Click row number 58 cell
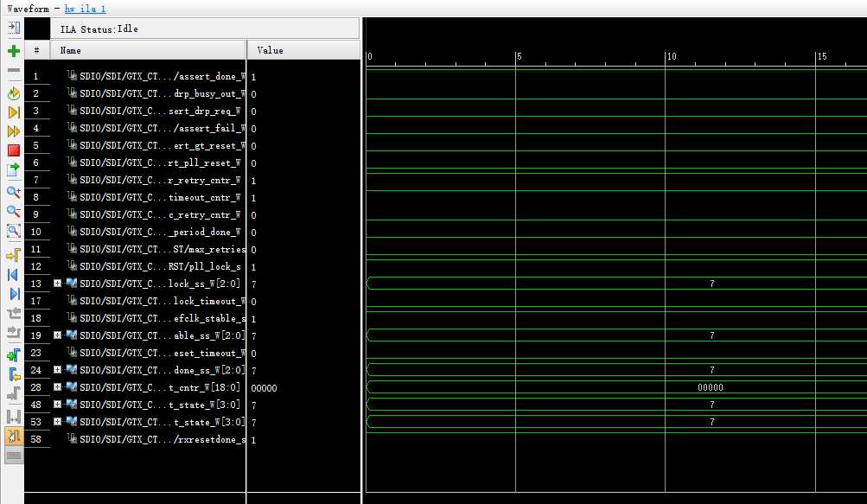 [x=36, y=439]
